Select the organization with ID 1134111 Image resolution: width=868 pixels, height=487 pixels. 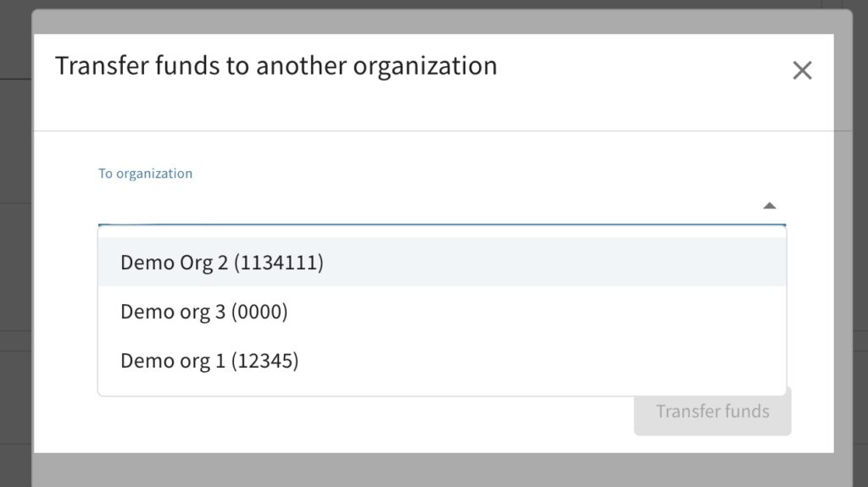pyautogui.click(x=222, y=263)
